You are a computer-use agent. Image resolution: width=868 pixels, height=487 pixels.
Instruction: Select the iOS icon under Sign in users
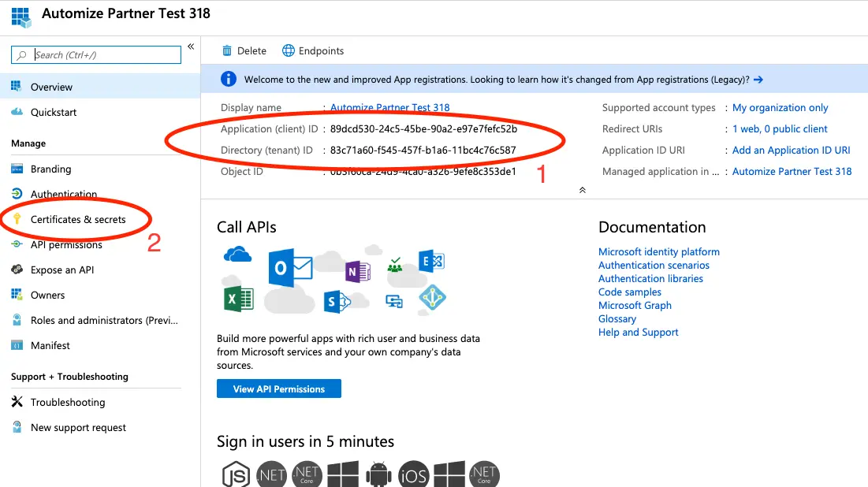(413, 474)
